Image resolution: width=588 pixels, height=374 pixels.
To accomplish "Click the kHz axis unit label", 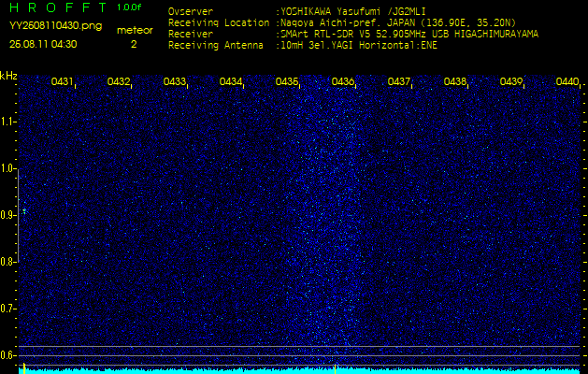I will point(8,76).
